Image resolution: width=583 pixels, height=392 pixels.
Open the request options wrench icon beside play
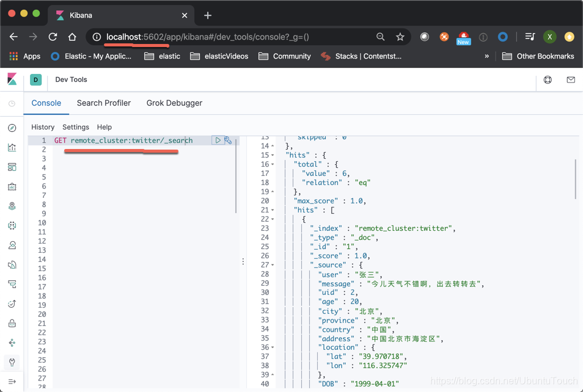tap(228, 140)
